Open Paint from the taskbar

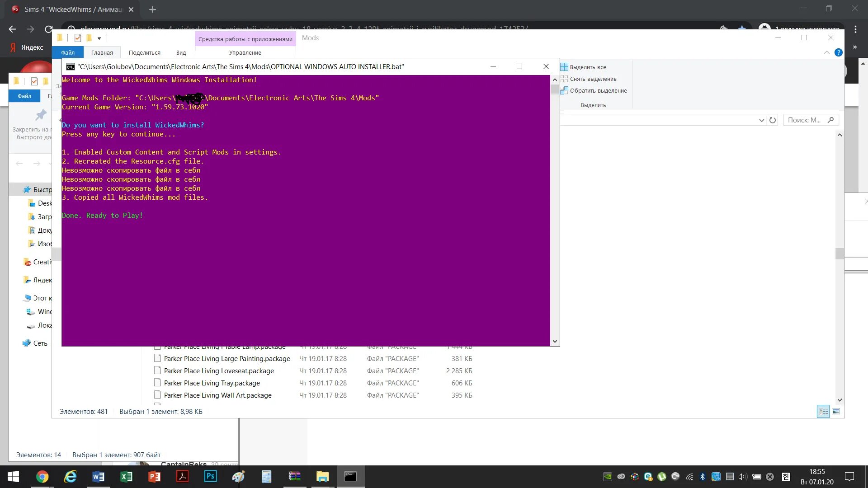point(239,476)
